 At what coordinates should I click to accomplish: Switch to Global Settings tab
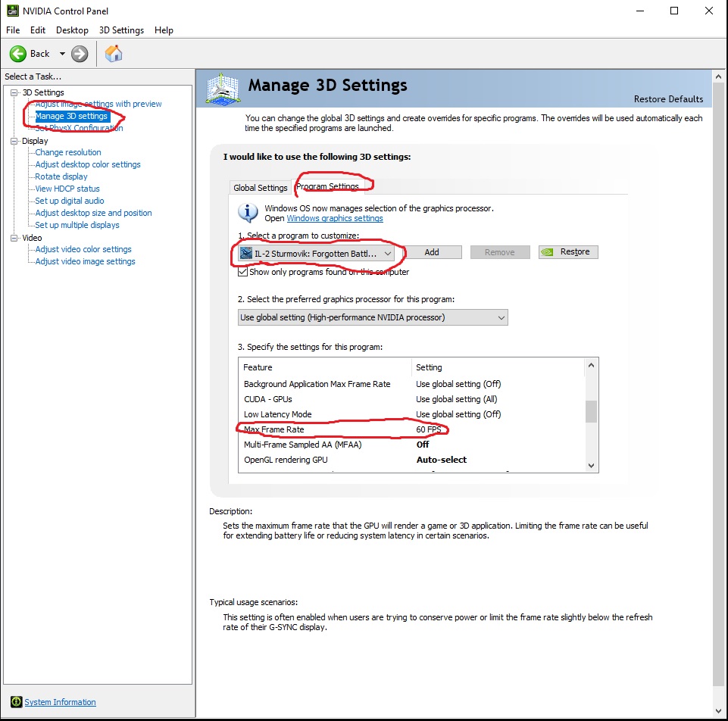click(x=261, y=188)
